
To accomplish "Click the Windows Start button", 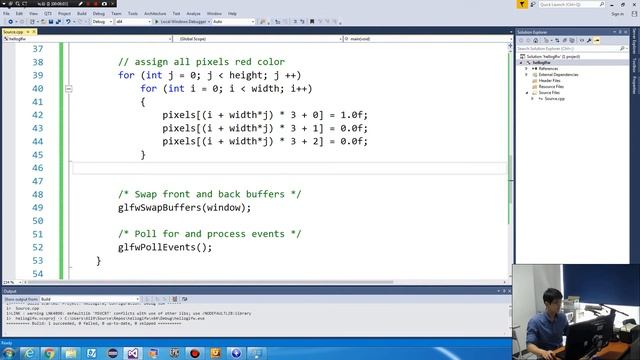I will pos(9,353).
